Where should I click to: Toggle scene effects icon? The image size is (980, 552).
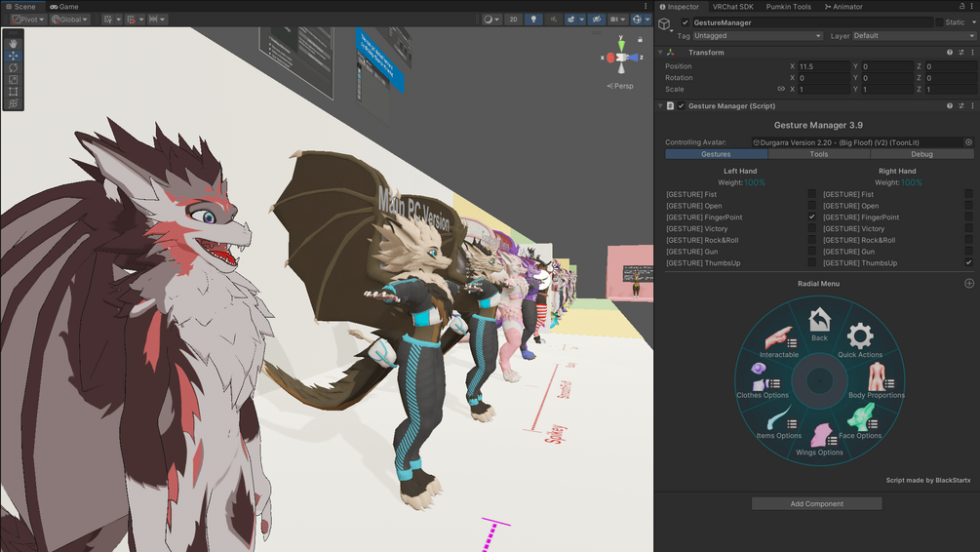click(x=570, y=20)
